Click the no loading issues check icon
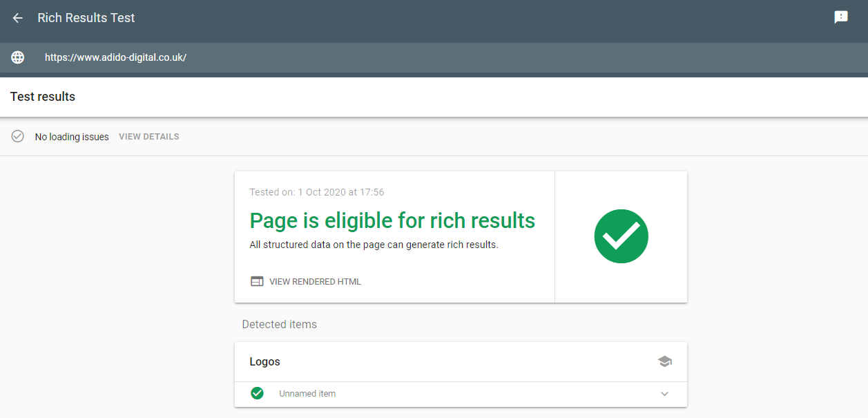868x418 pixels. pyautogui.click(x=18, y=136)
